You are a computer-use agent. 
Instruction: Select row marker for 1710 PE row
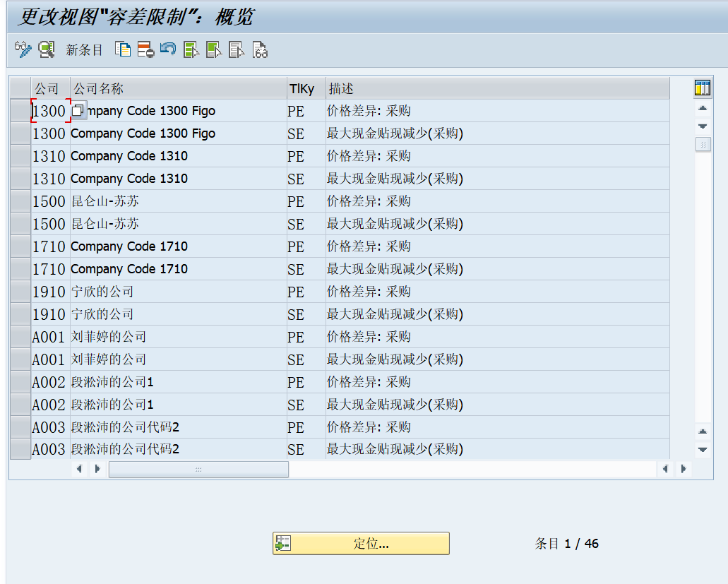[20, 246]
